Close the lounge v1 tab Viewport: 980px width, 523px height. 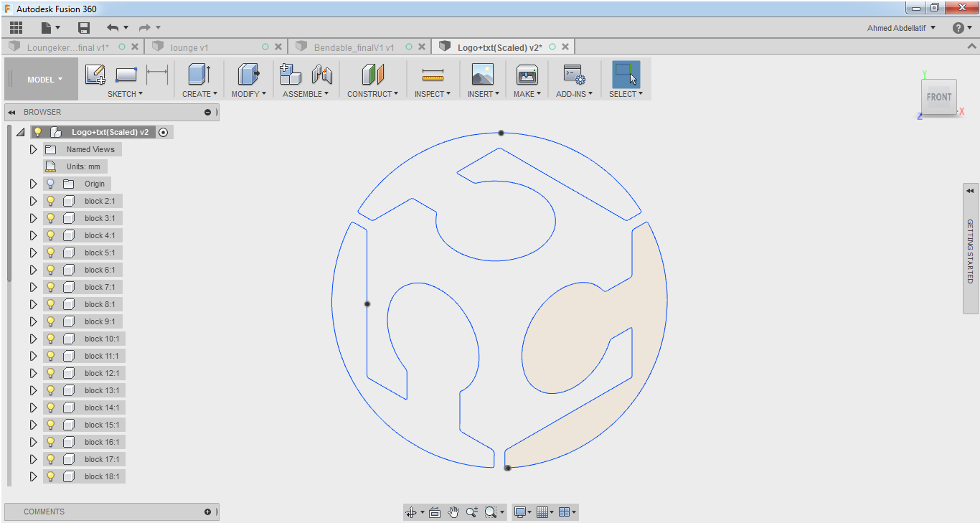click(278, 47)
